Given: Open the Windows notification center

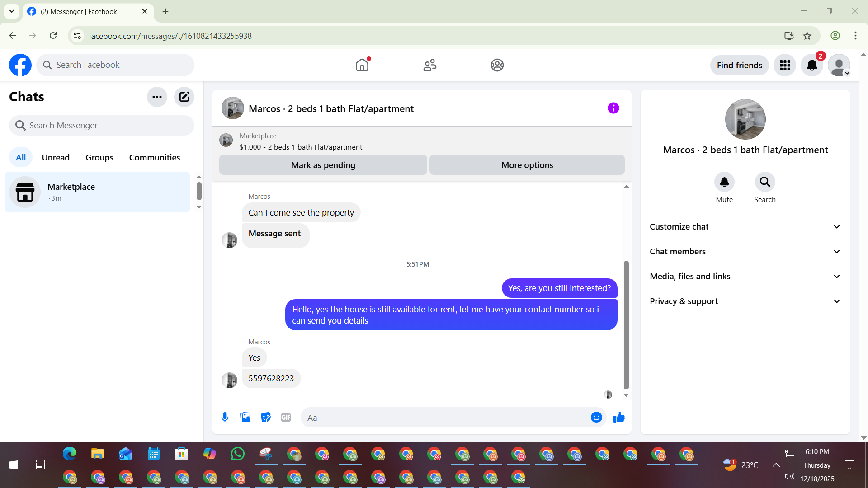Looking at the screenshot, I should point(849,465).
